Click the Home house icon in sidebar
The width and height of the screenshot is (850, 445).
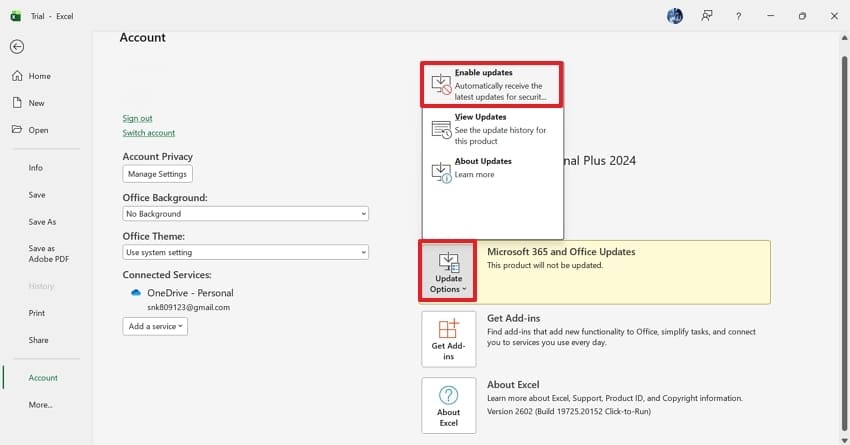(17, 76)
